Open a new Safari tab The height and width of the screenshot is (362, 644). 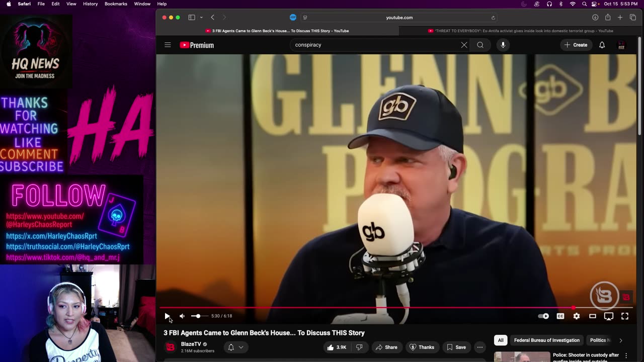(x=620, y=18)
